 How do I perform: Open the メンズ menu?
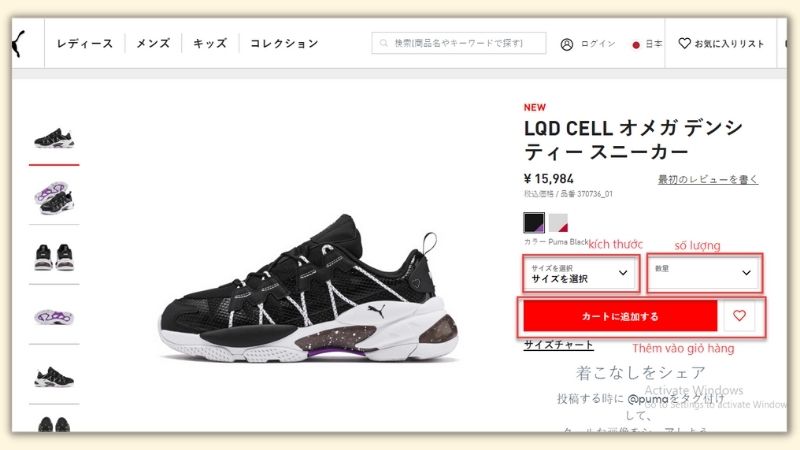pyautogui.click(x=153, y=43)
